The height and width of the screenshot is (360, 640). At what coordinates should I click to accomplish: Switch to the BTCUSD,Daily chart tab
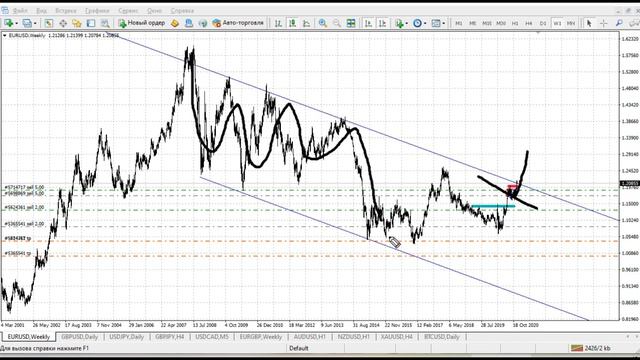pyautogui.click(x=442, y=337)
